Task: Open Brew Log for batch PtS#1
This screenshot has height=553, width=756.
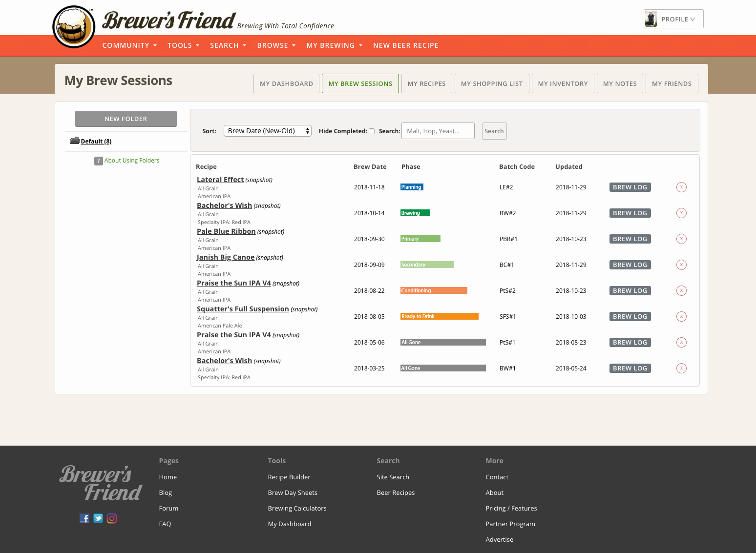Action: tap(630, 342)
